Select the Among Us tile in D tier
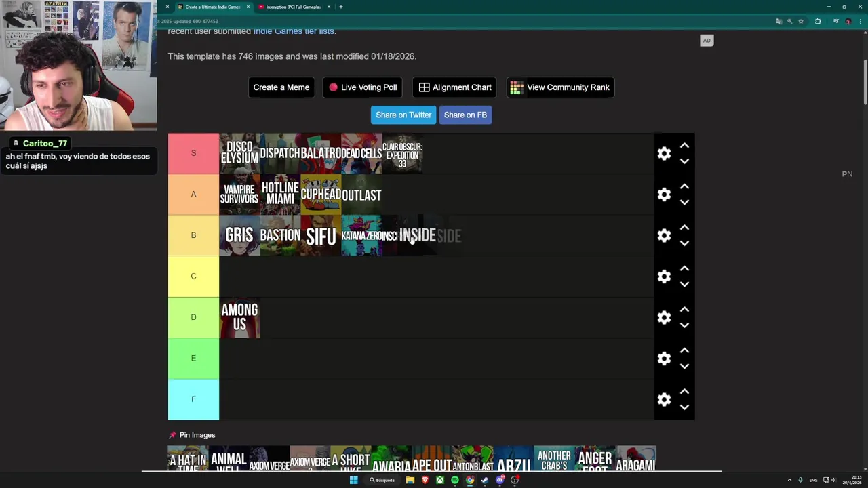Screen dimensions: 868x488 click(239, 317)
